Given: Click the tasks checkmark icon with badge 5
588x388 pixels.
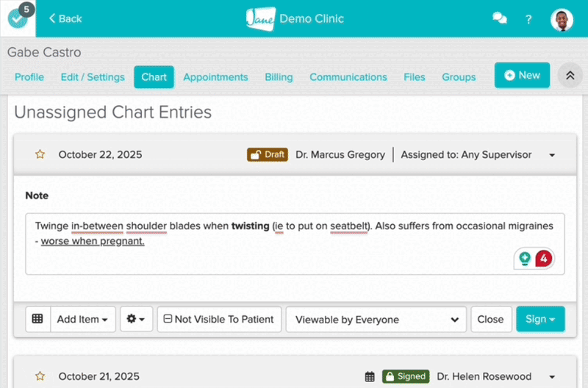Looking at the screenshot, I should tap(18, 18).
